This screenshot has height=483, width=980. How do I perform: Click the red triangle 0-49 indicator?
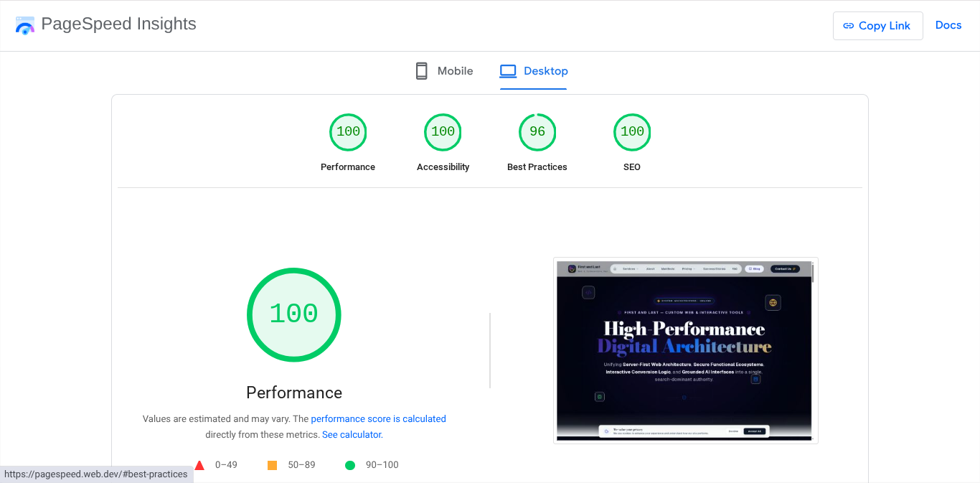pos(200,465)
